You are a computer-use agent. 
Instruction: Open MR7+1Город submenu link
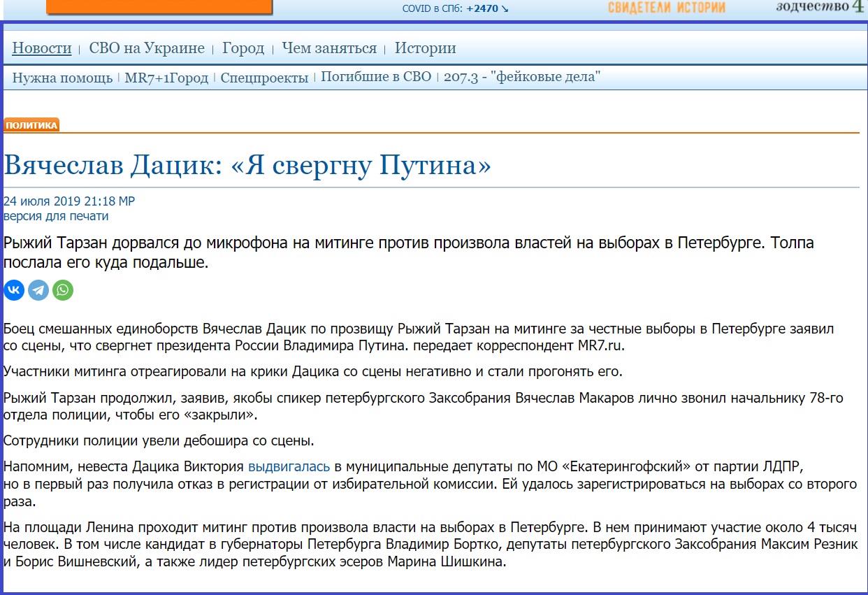coord(166,78)
